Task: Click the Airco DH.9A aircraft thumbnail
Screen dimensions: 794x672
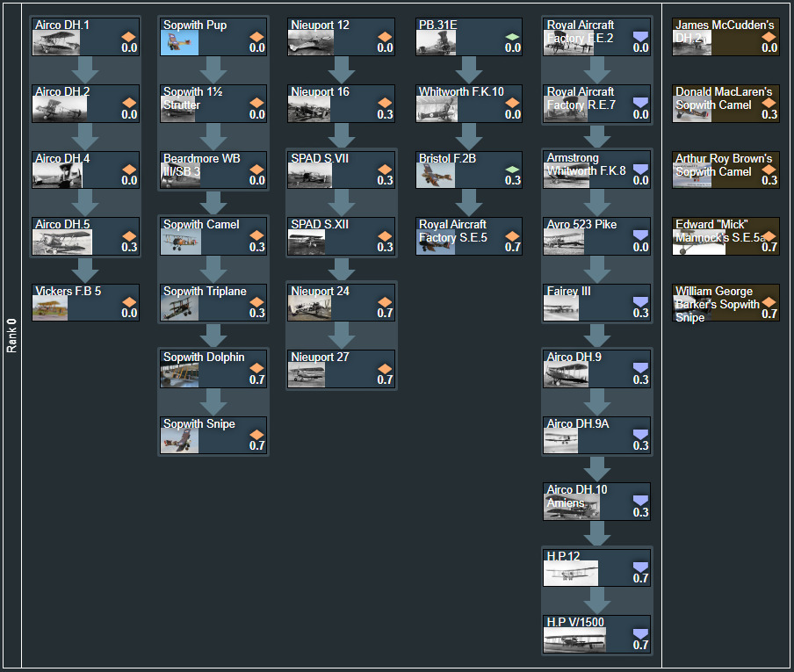Action: pyautogui.click(x=562, y=441)
